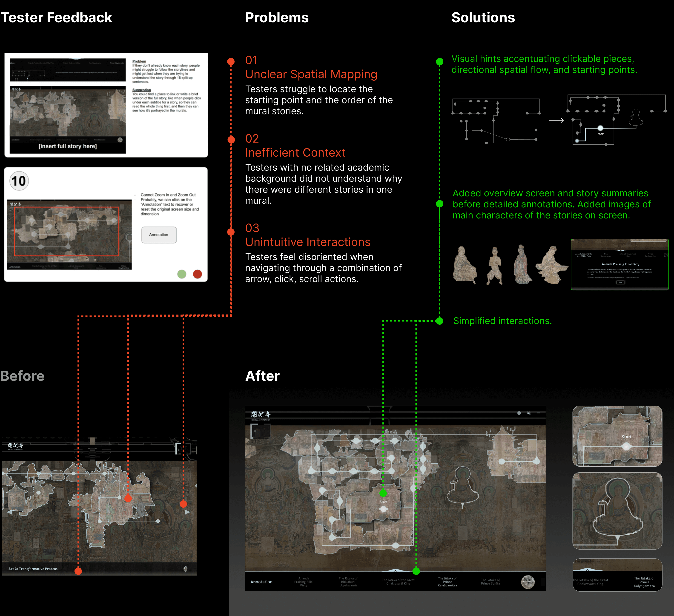
Task: Click the left arrow in Before mural view
Action: (9, 512)
